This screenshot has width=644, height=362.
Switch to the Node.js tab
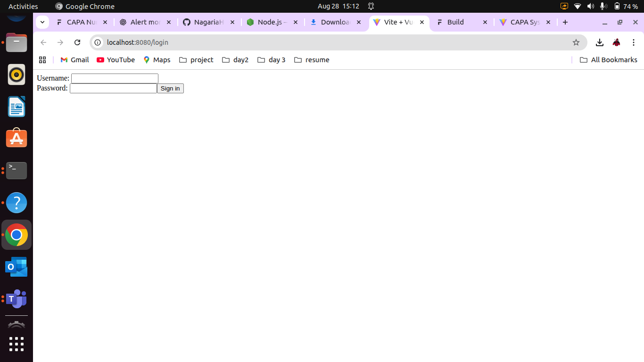(x=269, y=22)
